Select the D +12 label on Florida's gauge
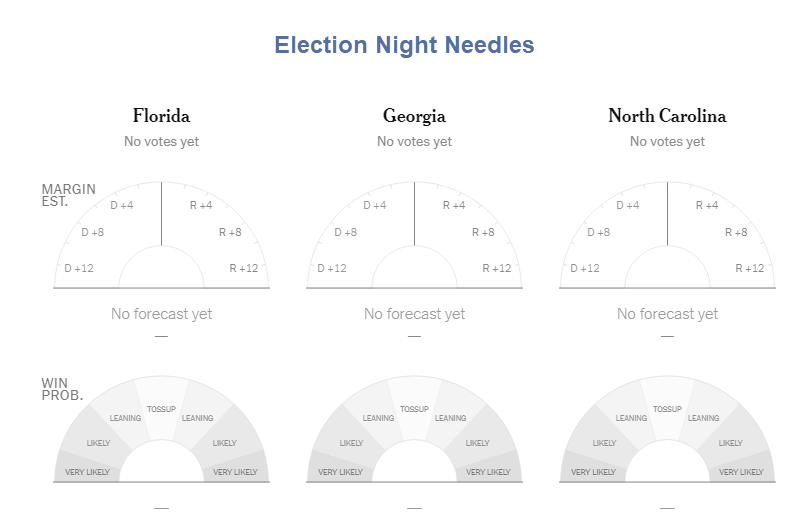This screenshot has width=812, height=518. (x=79, y=268)
